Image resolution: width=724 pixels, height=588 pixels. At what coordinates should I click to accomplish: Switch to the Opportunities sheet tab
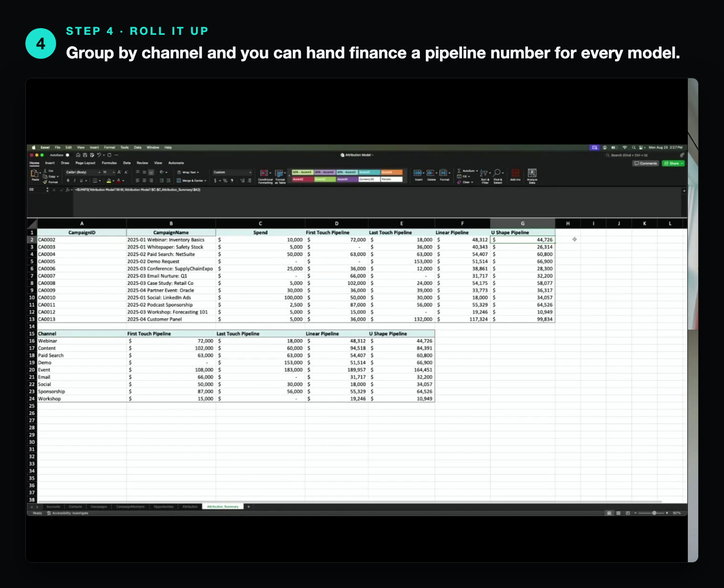point(163,507)
